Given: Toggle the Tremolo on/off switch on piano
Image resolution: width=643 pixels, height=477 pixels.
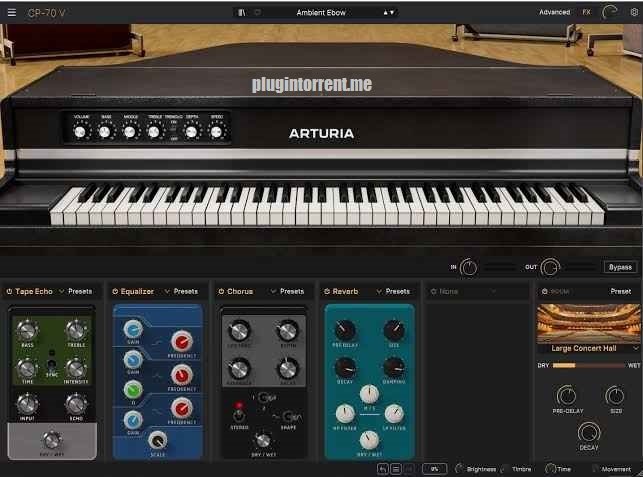Looking at the screenshot, I should pyautogui.click(x=173, y=129).
